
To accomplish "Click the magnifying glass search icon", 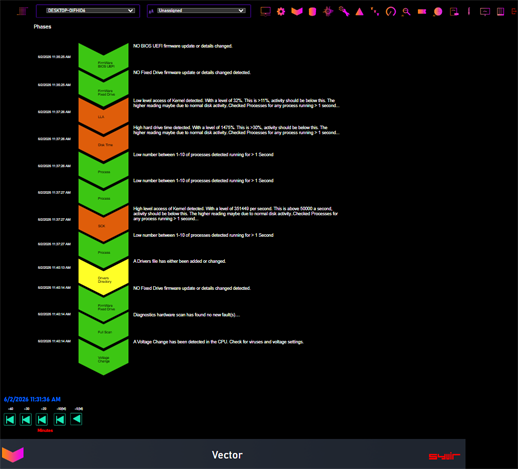I will click(x=406, y=12).
